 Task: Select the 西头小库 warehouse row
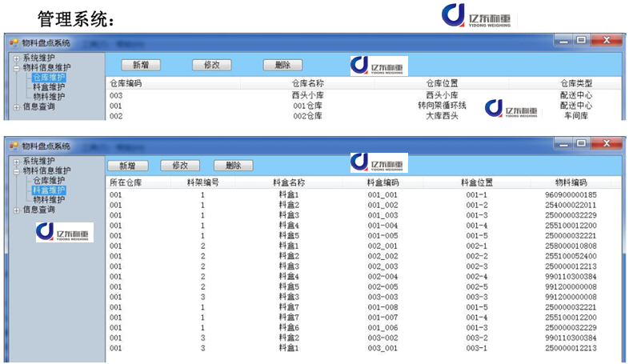307,95
